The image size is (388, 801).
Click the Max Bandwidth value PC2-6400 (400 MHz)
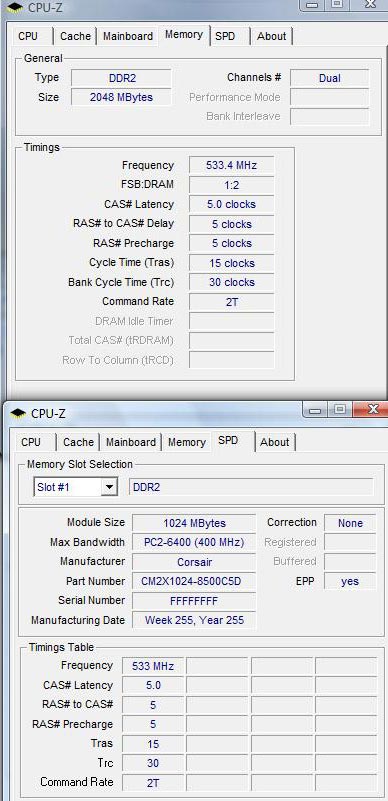pos(194,543)
